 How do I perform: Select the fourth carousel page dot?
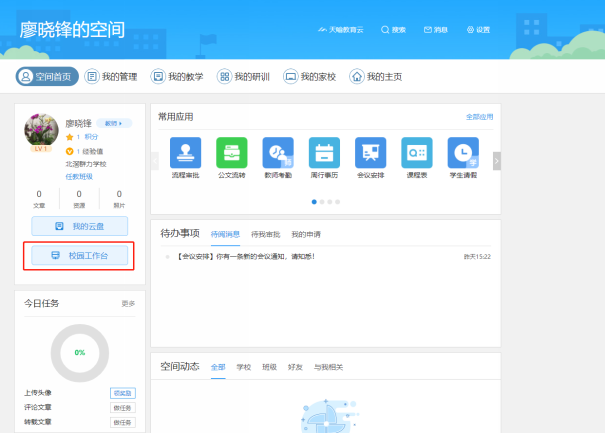(x=337, y=202)
